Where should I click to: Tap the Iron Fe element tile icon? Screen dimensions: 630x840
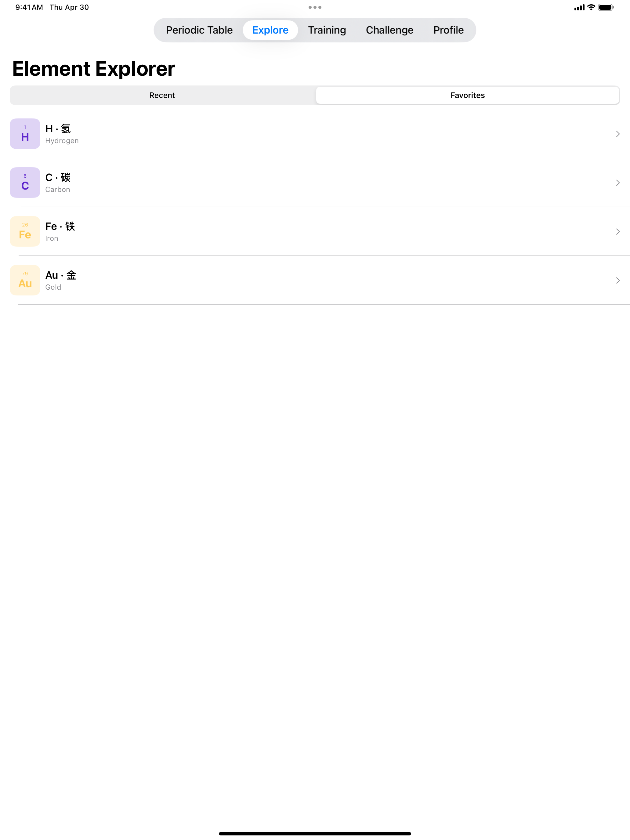[25, 231]
